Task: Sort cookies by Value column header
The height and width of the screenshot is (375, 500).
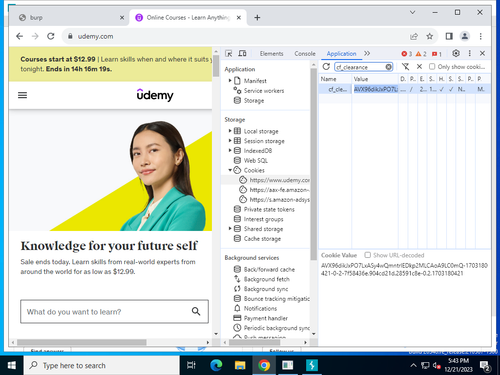Action: click(x=375, y=79)
